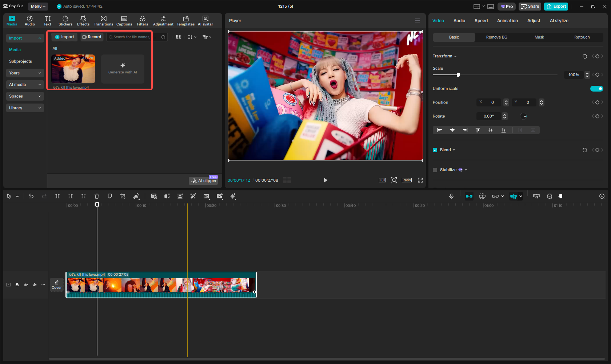
Task: Uncheck the Blend option
Action: coord(435,150)
